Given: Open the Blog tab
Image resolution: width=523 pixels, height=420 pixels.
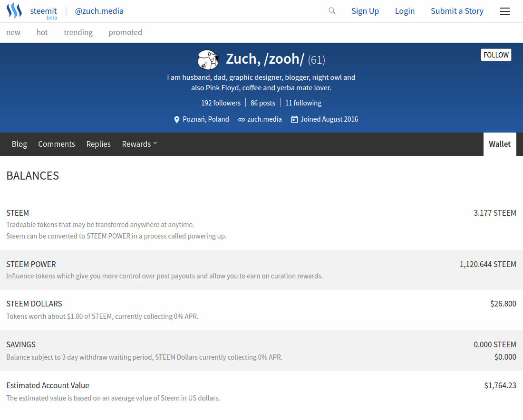Looking at the screenshot, I should (x=19, y=144).
